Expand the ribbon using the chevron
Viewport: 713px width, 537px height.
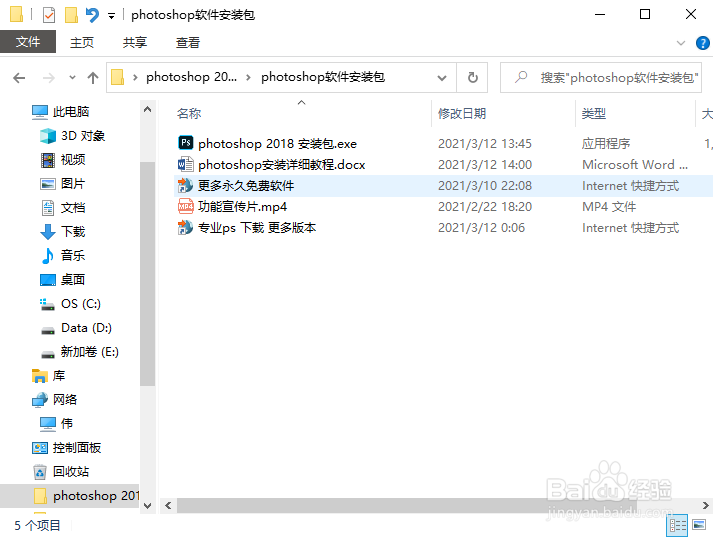click(681, 43)
